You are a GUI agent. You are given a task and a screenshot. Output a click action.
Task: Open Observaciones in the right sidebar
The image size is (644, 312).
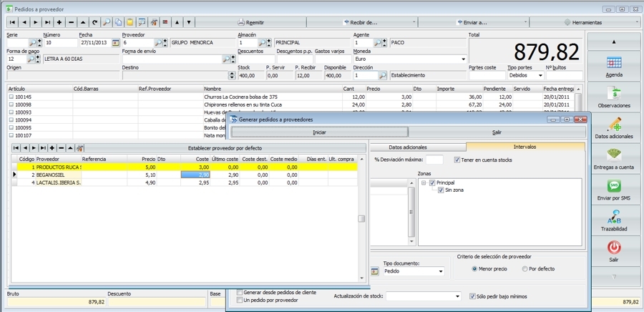[613, 94]
